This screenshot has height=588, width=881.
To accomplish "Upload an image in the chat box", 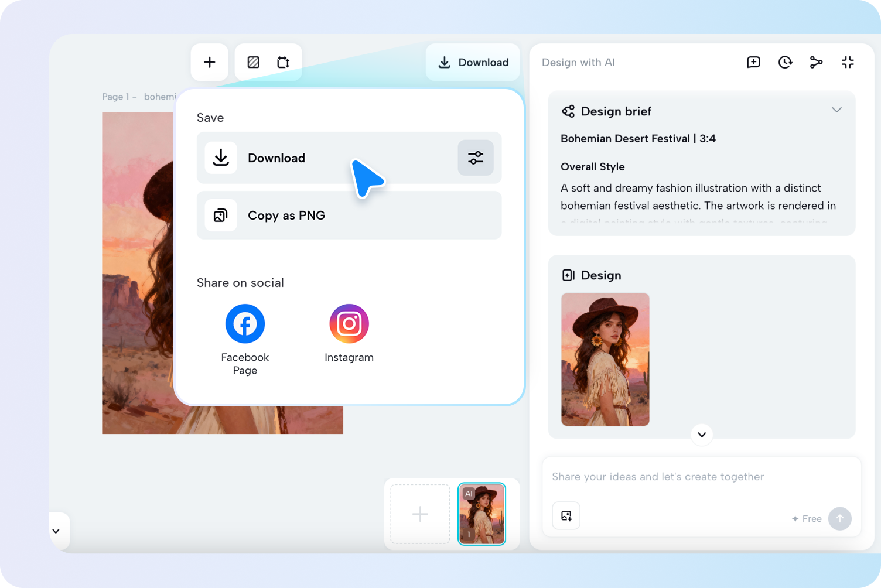I will click(566, 515).
